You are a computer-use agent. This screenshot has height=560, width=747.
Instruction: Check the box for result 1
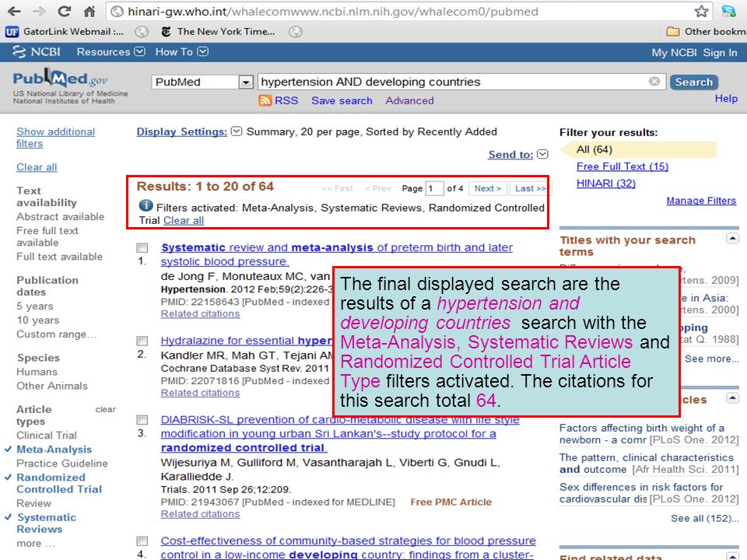(x=142, y=247)
